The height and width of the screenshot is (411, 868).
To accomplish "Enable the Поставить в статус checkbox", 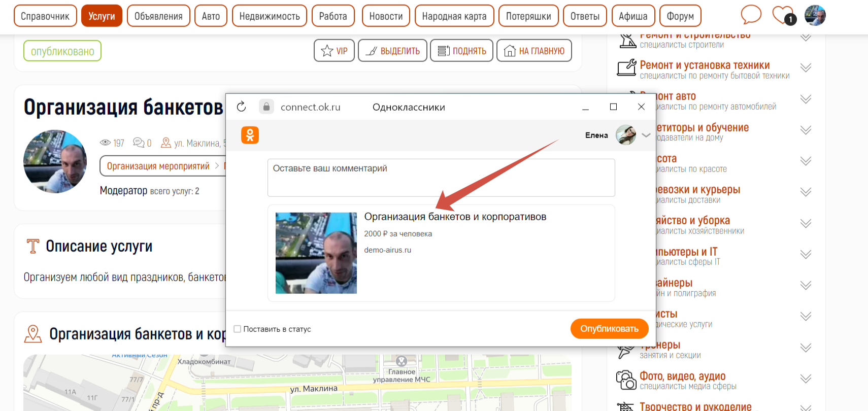I will 237,329.
